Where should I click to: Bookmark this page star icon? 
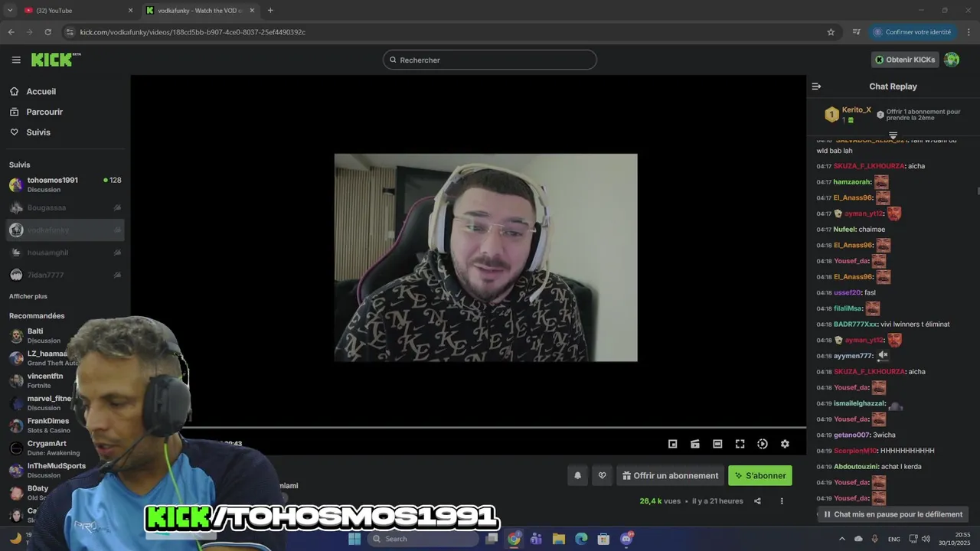pos(831,32)
